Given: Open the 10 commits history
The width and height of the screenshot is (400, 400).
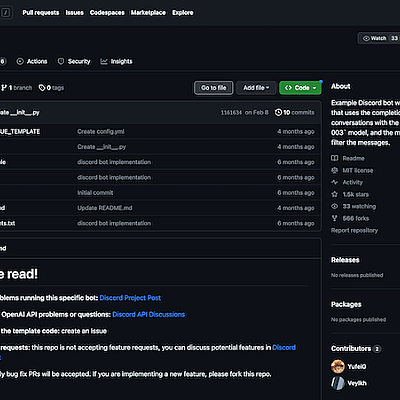Looking at the screenshot, I should [x=294, y=112].
